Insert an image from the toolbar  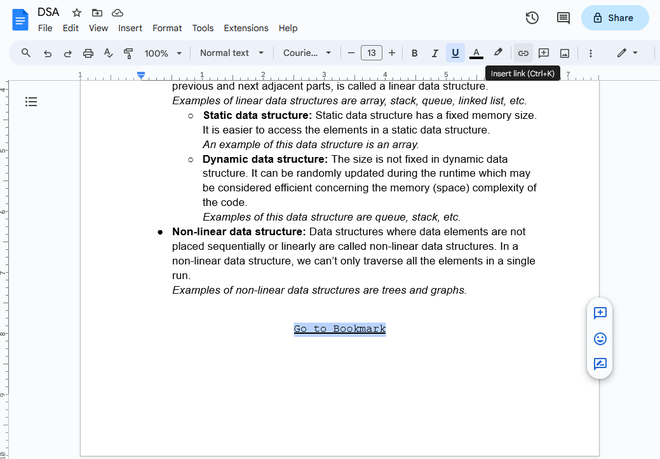point(564,53)
